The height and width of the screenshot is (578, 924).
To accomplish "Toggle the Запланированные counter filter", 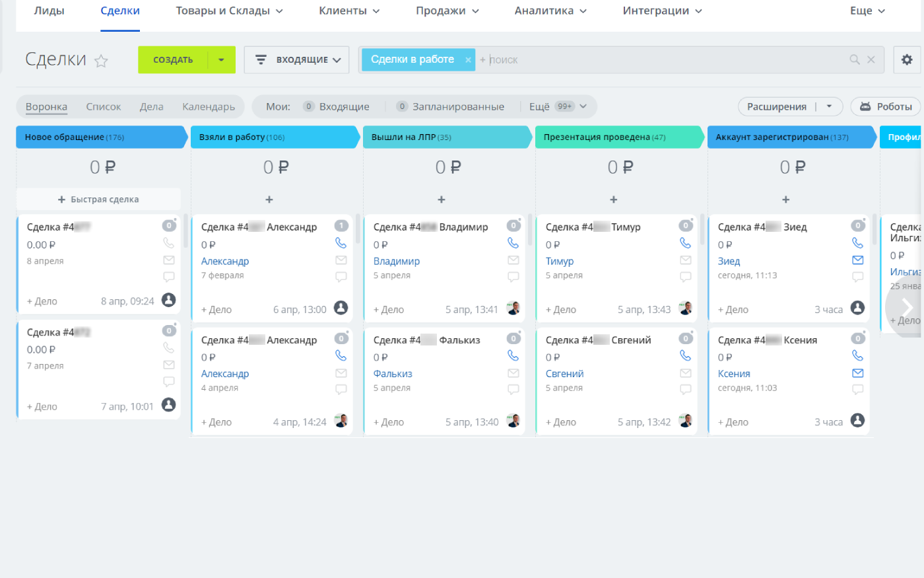I will tap(451, 106).
